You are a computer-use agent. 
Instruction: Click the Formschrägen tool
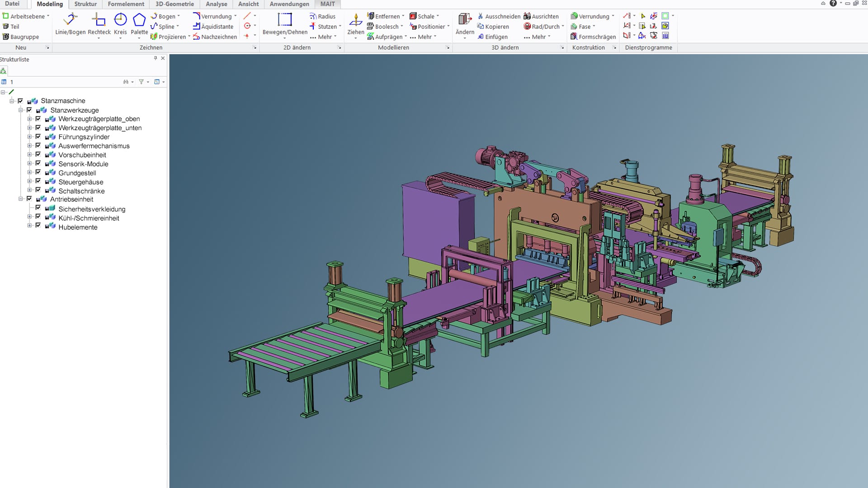click(x=593, y=37)
